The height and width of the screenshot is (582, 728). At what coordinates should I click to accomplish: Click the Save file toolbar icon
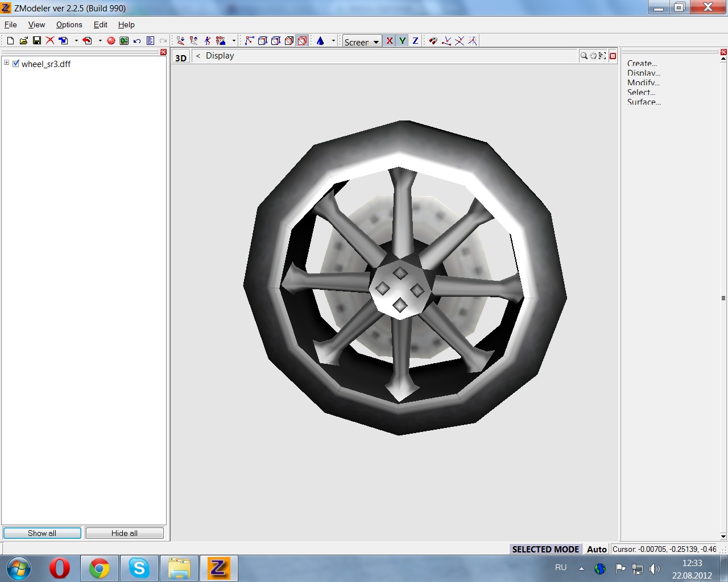37,40
